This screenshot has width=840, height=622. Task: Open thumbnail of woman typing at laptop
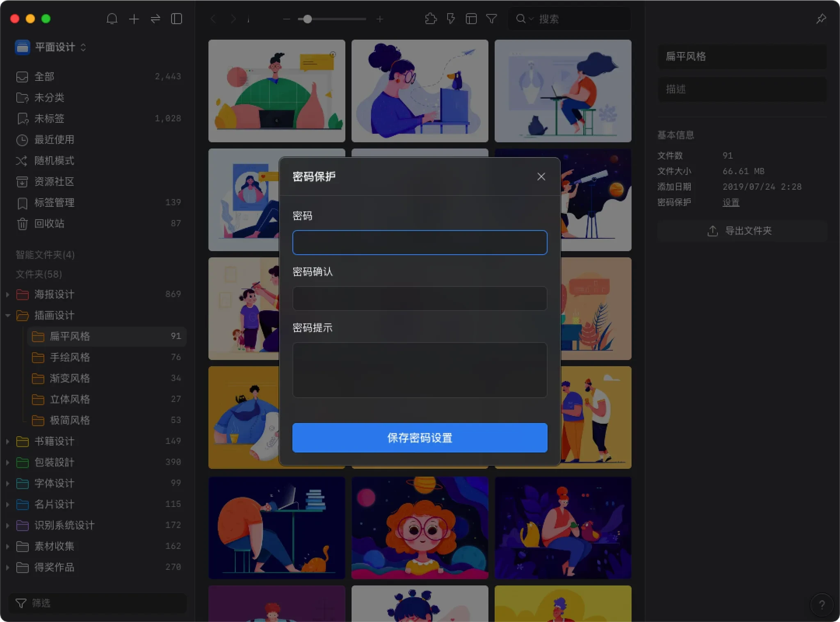tap(420, 91)
